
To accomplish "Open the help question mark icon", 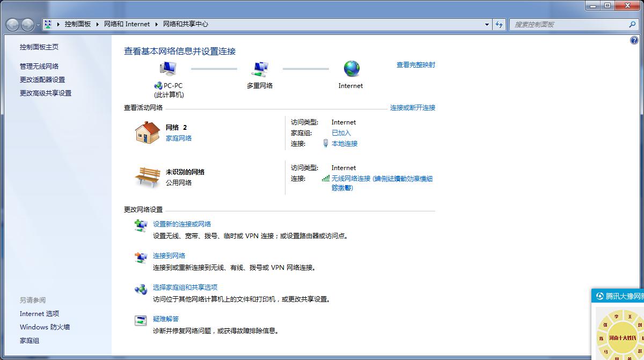I will point(634,41).
